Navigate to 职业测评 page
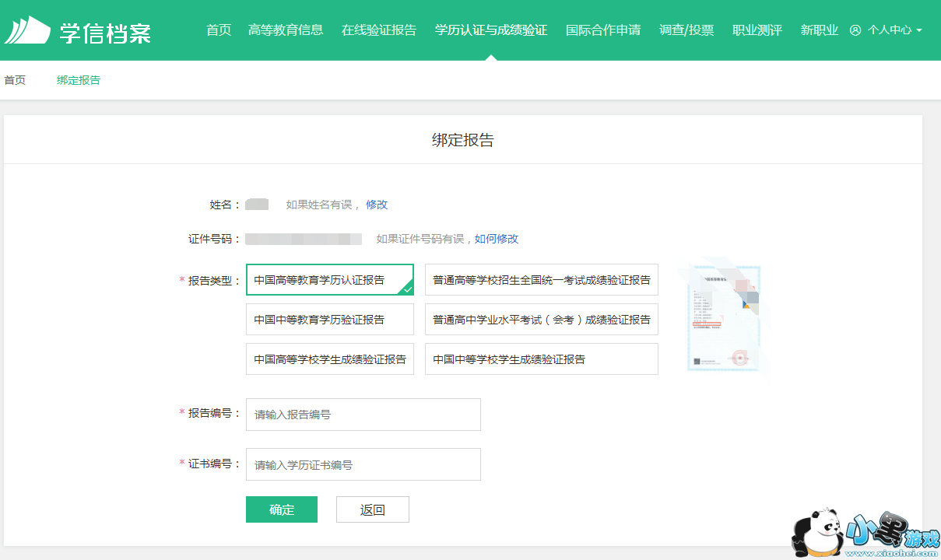 [x=757, y=30]
